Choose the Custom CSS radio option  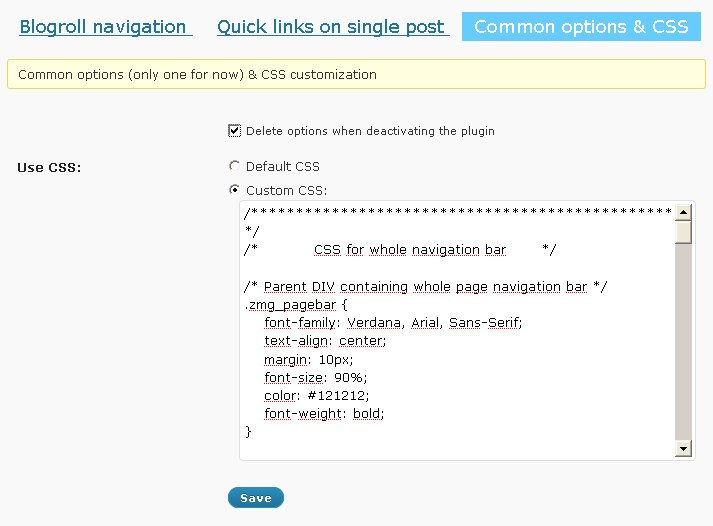234,190
